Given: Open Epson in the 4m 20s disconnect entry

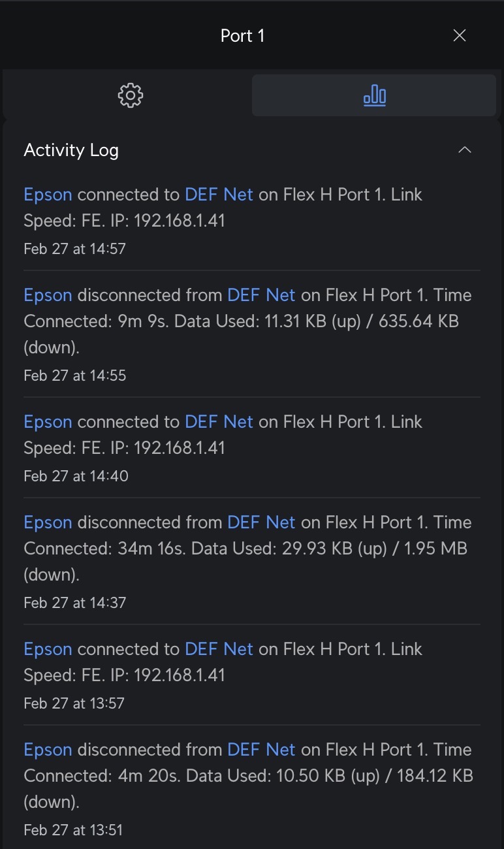Looking at the screenshot, I should click(48, 750).
